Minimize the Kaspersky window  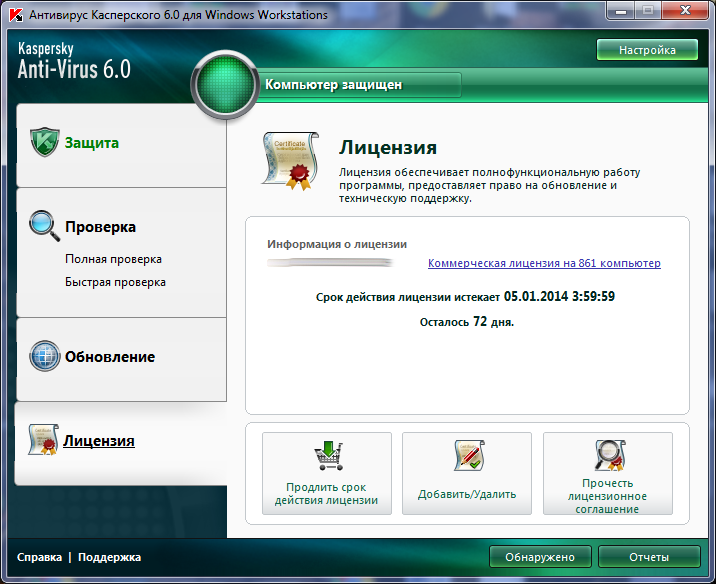621,11
